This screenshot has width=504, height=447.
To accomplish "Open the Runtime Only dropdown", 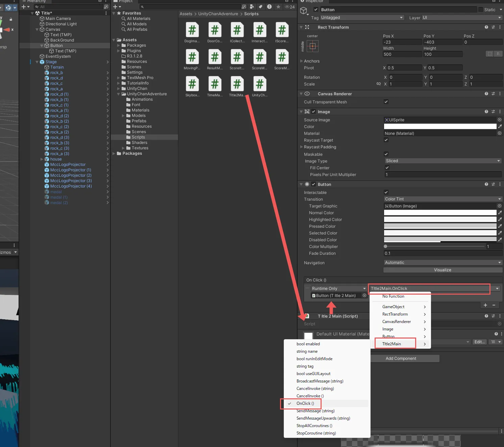I will (x=338, y=289).
